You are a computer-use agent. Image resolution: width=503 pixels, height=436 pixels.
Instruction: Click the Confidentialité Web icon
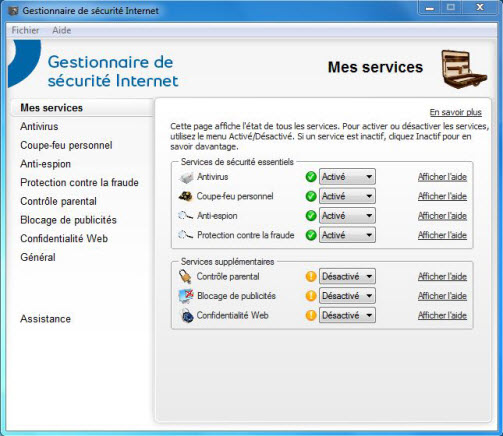click(187, 315)
